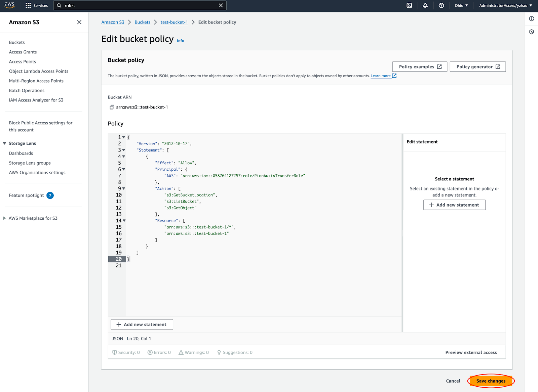The width and height of the screenshot is (538, 392).
Task: Open Feature spotlight
Action: [26, 195]
